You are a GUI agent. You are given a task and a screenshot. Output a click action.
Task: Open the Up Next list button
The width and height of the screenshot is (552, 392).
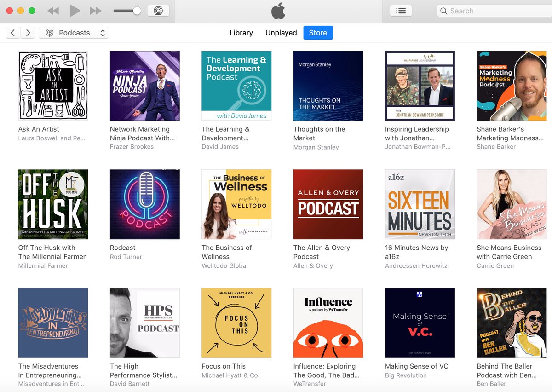click(x=401, y=11)
